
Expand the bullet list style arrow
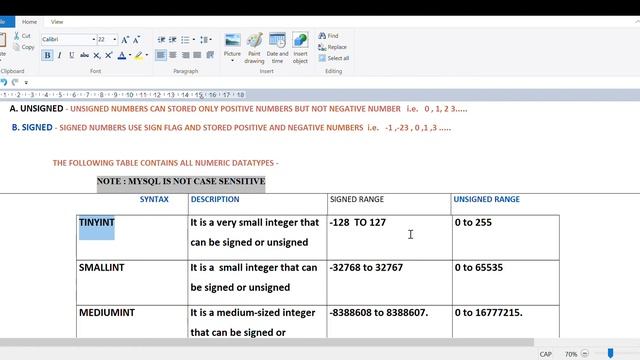tap(193, 40)
